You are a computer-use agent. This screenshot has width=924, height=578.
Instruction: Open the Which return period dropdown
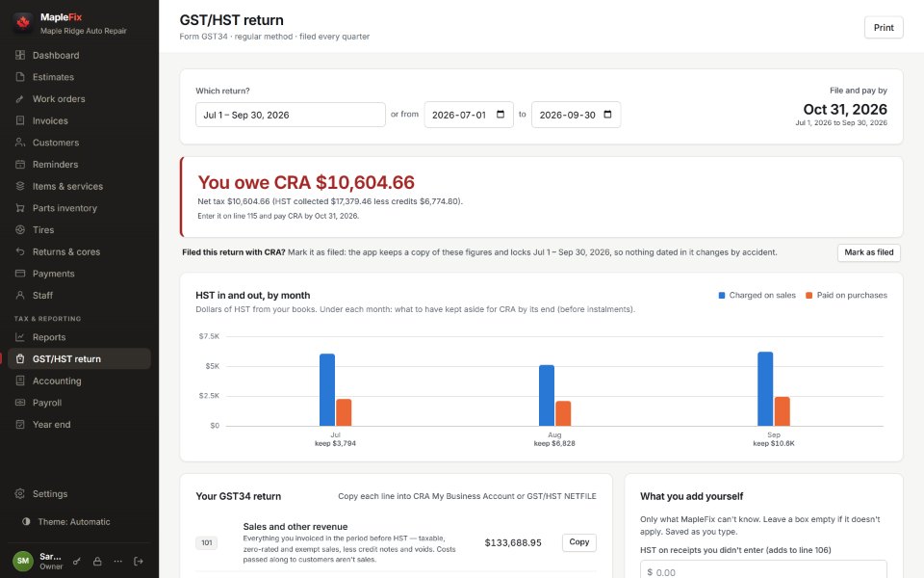[291, 115]
